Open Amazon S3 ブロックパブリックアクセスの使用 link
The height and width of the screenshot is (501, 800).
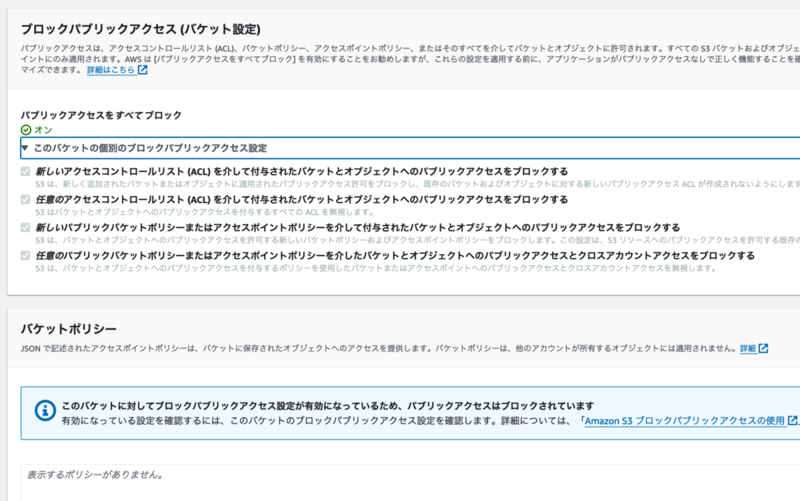pos(685,421)
